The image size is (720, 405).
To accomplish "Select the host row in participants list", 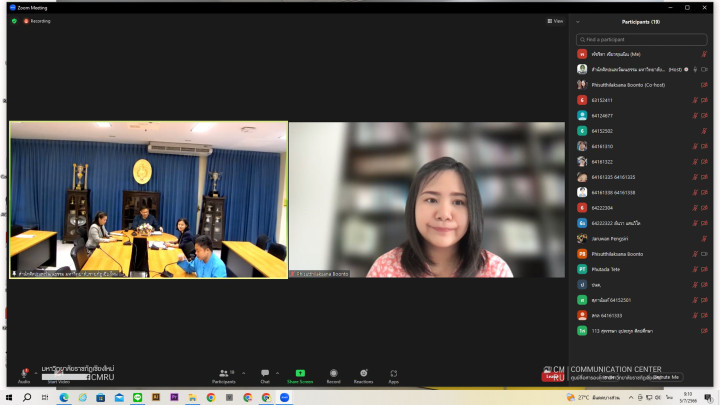I will (641, 69).
